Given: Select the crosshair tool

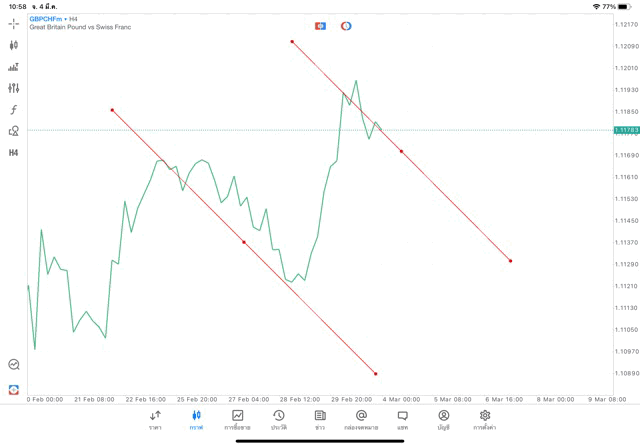Looking at the screenshot, I should (x=14, y=23).
